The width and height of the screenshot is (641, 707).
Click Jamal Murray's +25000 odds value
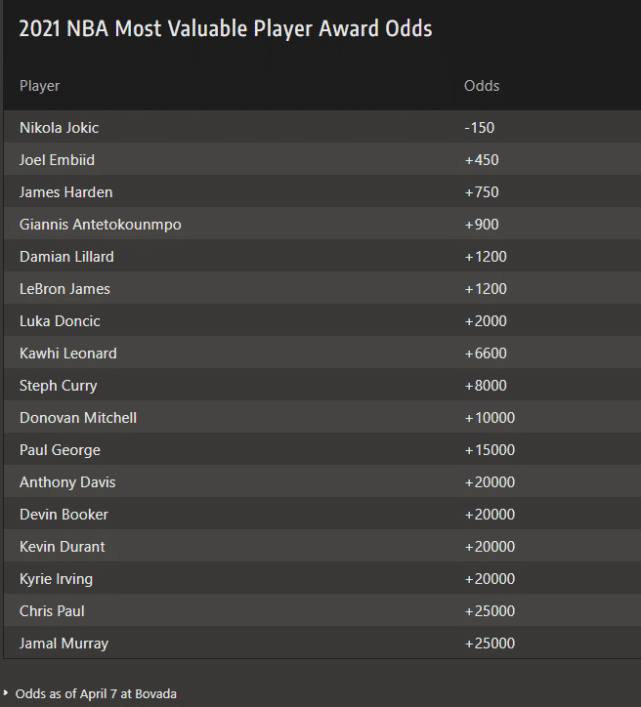coord(489,643)
